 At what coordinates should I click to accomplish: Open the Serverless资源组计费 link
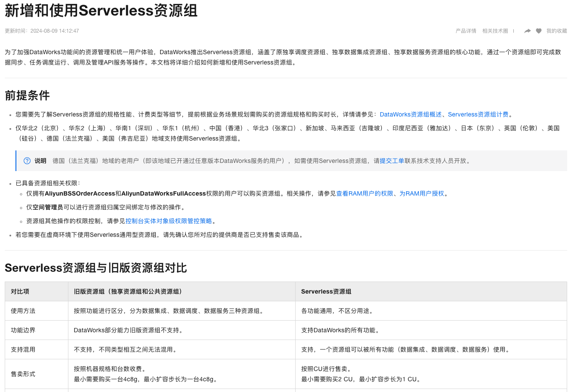[478, 114]
